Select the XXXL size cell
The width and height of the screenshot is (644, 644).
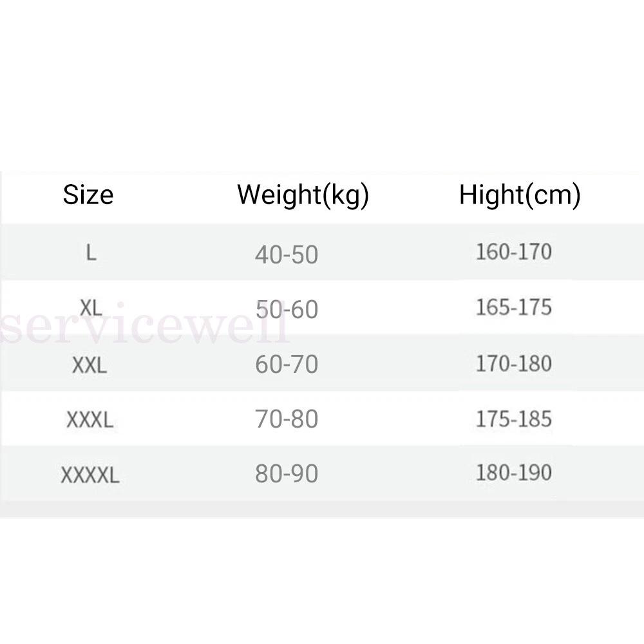point(90,420)
